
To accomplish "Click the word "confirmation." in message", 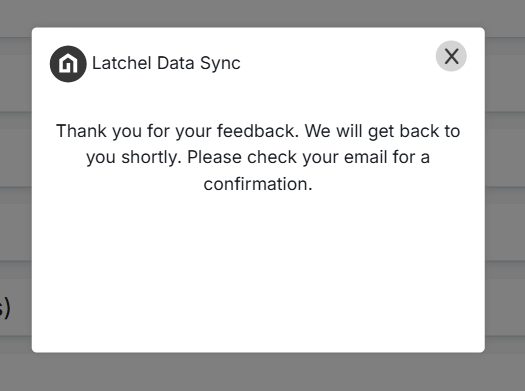I will click(258, 184).
